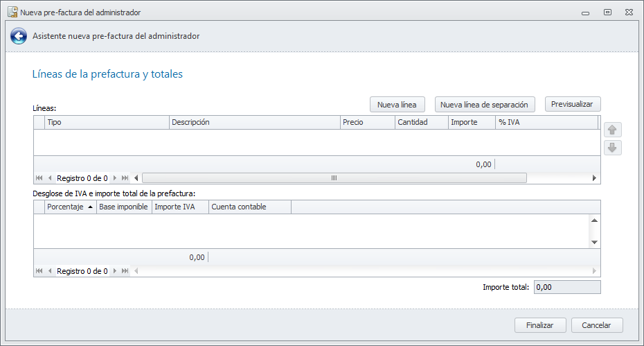Screen dimensions: 644x346
Task: Go to previous record in IVA breakdown navigator
Action: tap(50, 271)
